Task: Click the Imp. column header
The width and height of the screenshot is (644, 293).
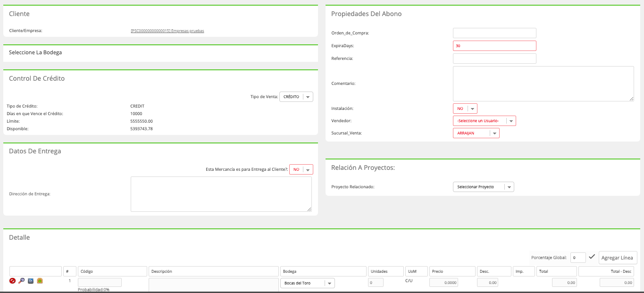Action: pyautogui.click(x=524, y=271)
